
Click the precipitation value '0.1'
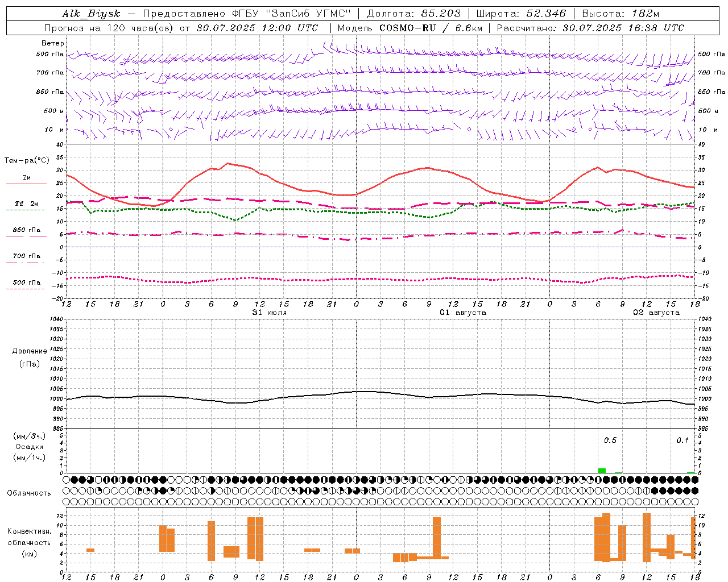[x=682, y=440]
